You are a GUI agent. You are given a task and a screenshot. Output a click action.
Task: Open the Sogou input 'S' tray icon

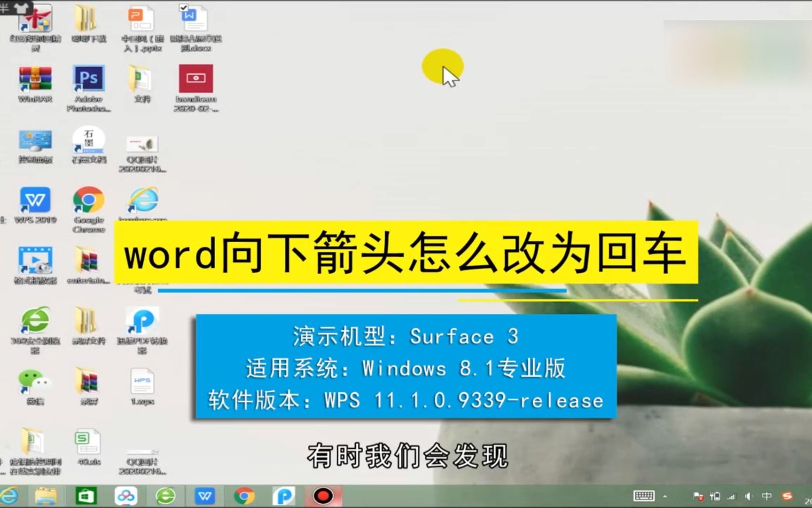789,496
